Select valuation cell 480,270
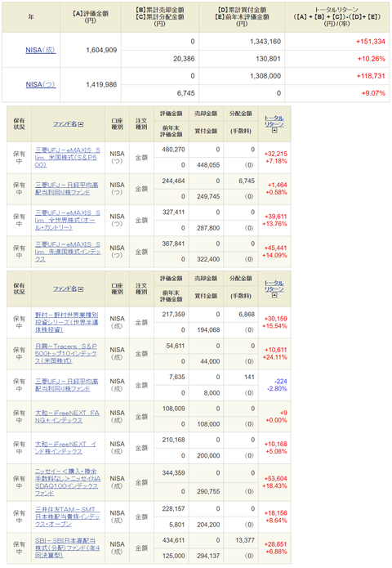Viewport: 392px width, 568px height. coord(174,150)
